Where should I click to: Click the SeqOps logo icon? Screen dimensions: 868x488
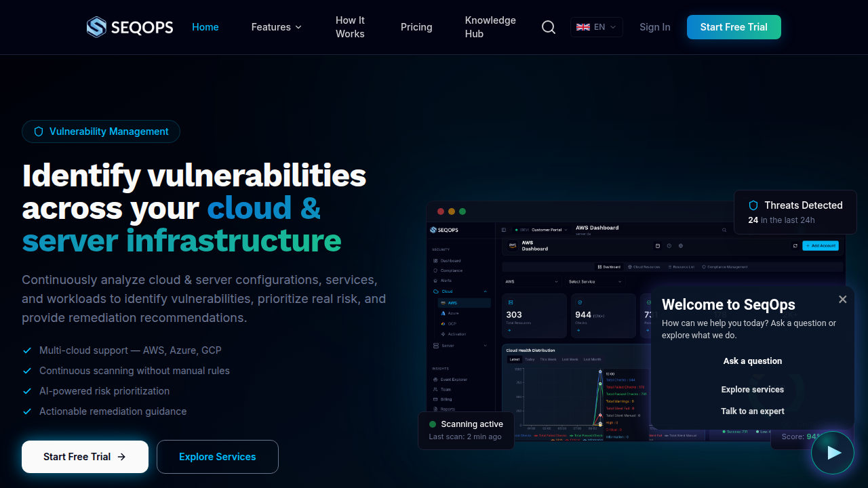[x=96, y=27]
